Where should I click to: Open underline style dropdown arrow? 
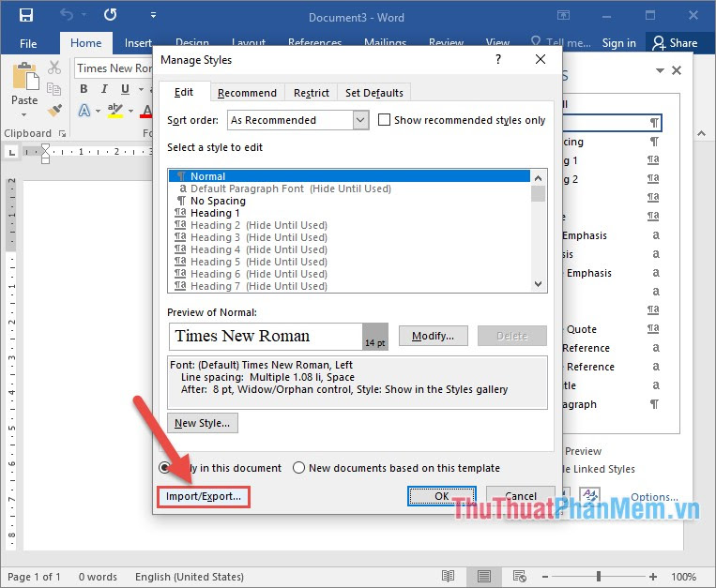tap(141, 89)
